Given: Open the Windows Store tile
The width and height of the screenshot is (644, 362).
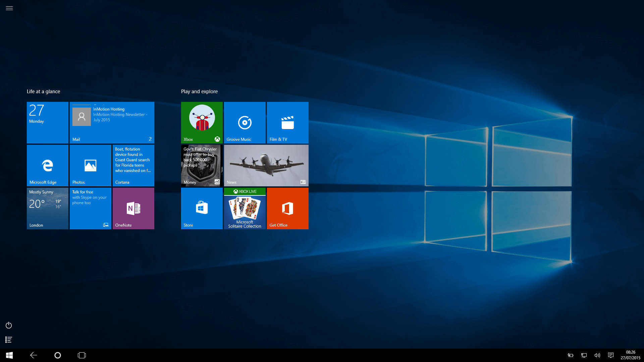Looking at the screenshot, I should [201, 208].
